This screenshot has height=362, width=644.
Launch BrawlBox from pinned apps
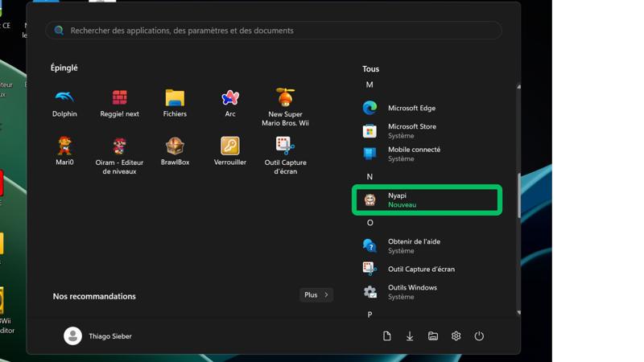pos(175,150)
